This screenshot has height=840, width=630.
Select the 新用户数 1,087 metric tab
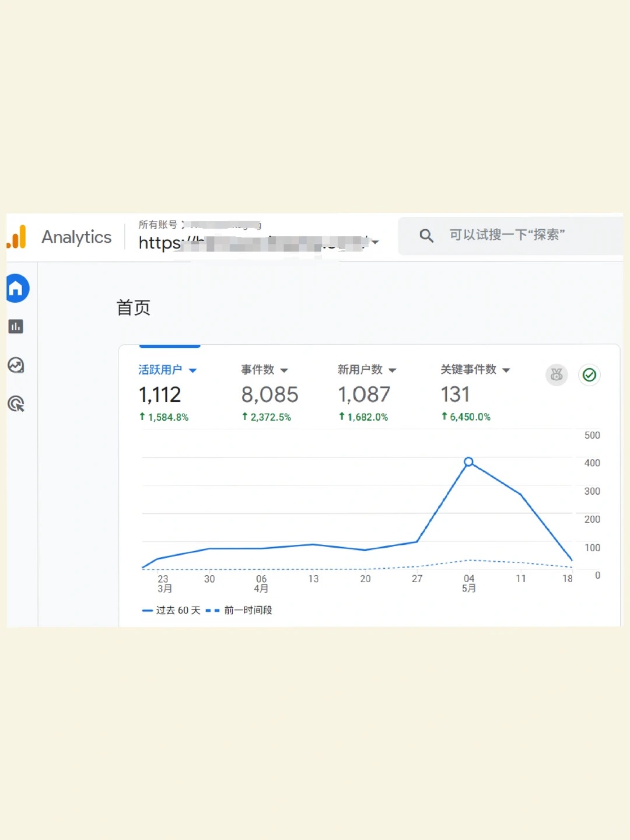pos(367,393)
